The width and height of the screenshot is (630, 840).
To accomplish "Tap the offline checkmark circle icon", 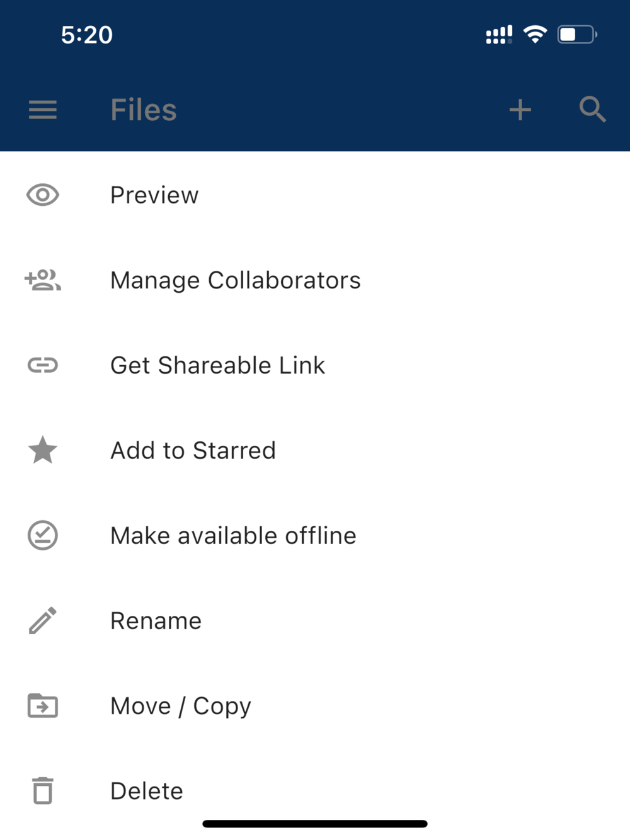I will coord(43,535).
